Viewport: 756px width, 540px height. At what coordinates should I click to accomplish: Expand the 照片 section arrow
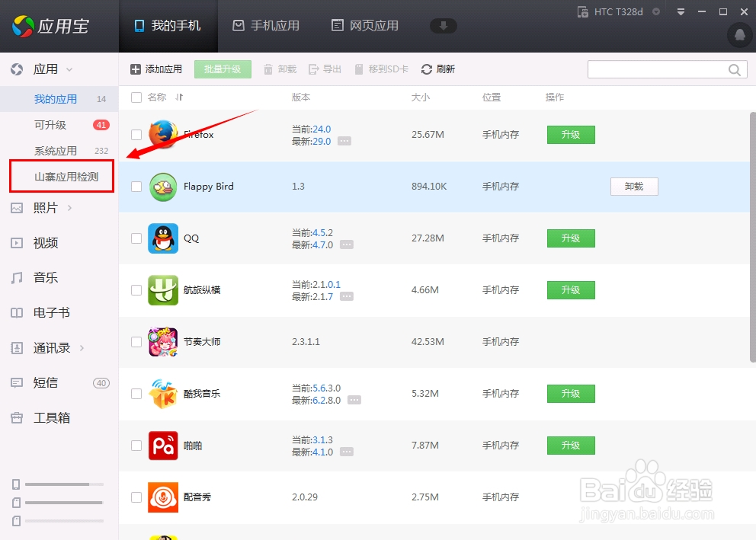[x=70, y=208]
